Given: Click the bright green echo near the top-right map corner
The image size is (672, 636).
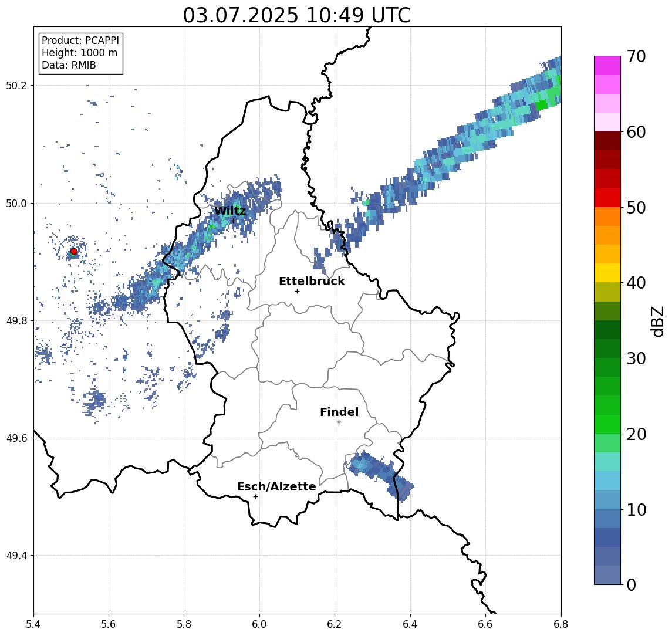Looking at the screenshot, I should click(x=542, y=104).
